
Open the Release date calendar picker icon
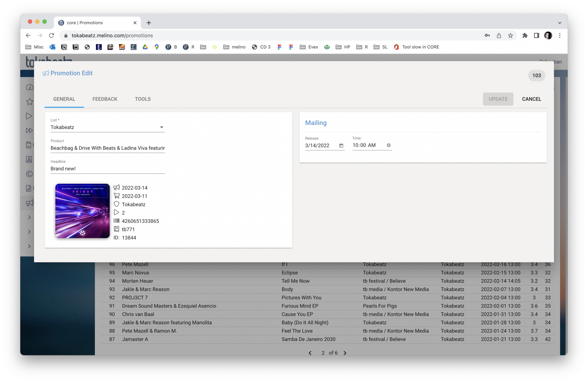point(341,146)
